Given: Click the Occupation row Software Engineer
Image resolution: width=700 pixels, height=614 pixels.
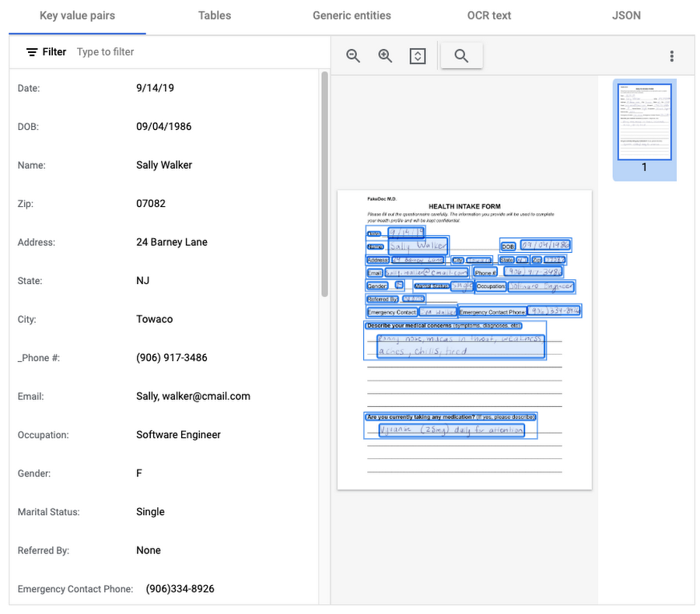Looking at the screenshot, I should coord(163,435).
